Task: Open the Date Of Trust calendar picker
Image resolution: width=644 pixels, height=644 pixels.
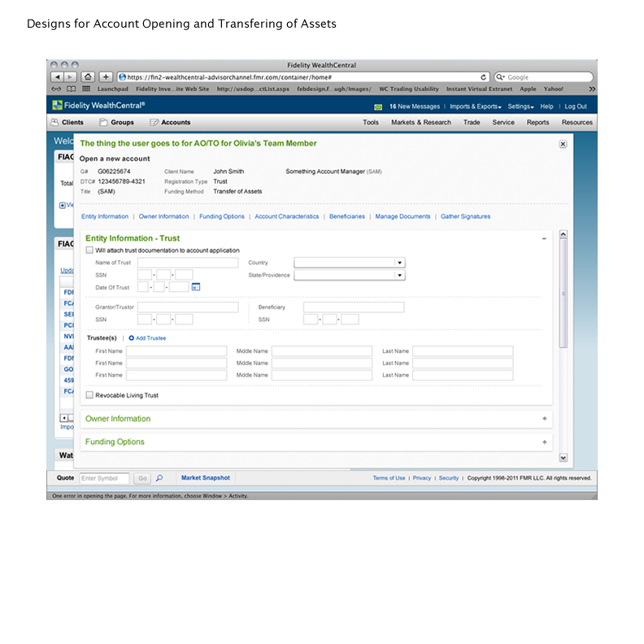Action: tap(195, 287)
